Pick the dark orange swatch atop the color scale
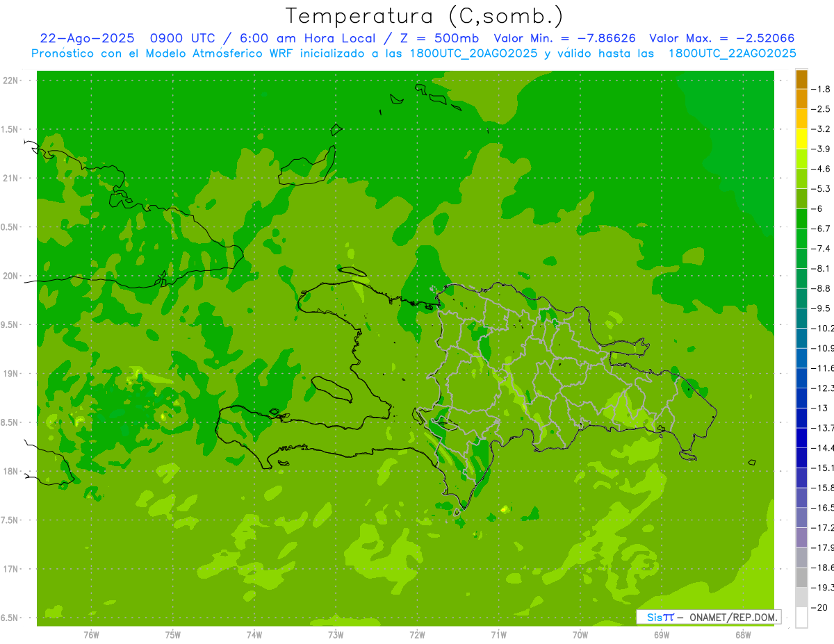 (x=801, y=79)
